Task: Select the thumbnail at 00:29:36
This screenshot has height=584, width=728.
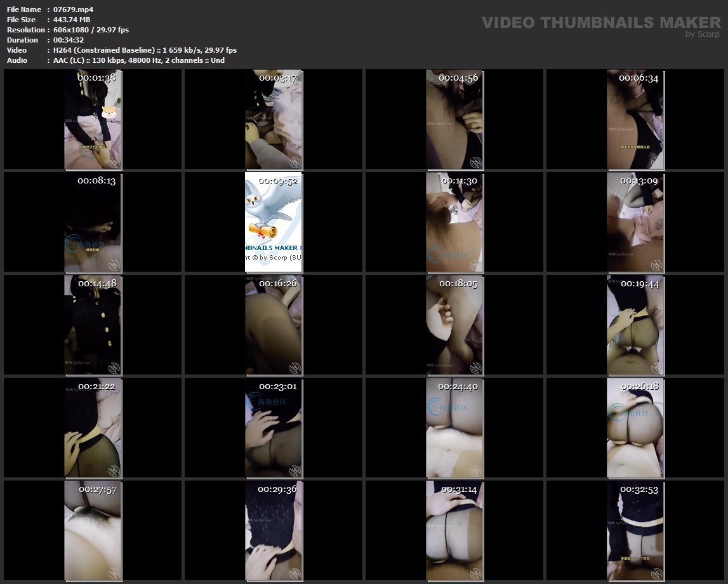Action: tap(274, 531)
